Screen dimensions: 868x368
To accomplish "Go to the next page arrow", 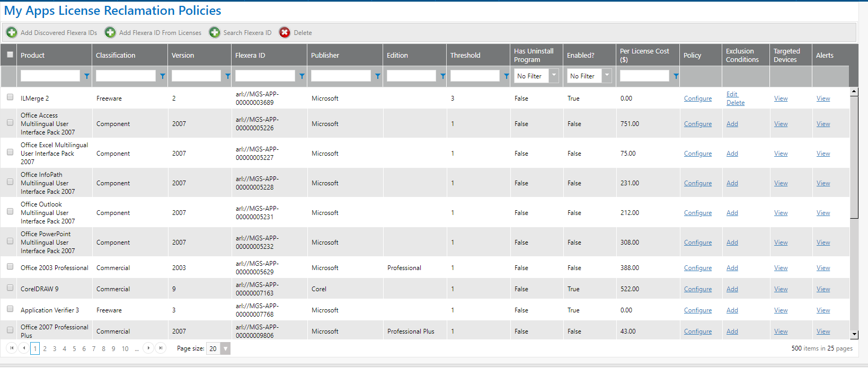I will point(149,348).
